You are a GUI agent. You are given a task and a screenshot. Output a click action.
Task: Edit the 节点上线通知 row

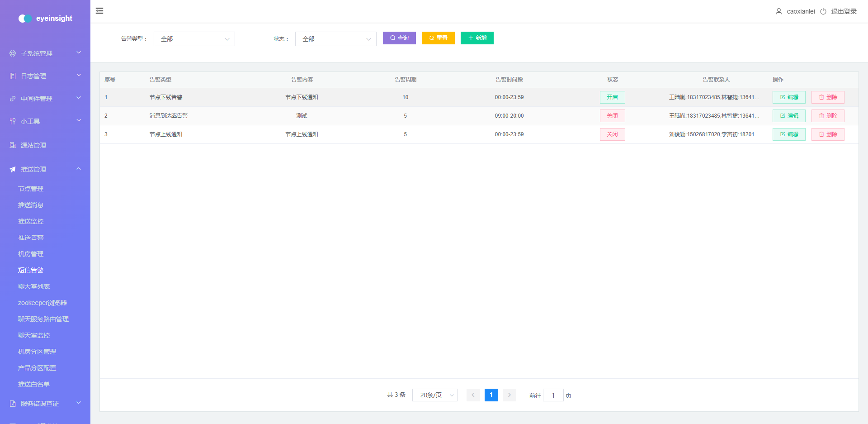coord(789,134)
